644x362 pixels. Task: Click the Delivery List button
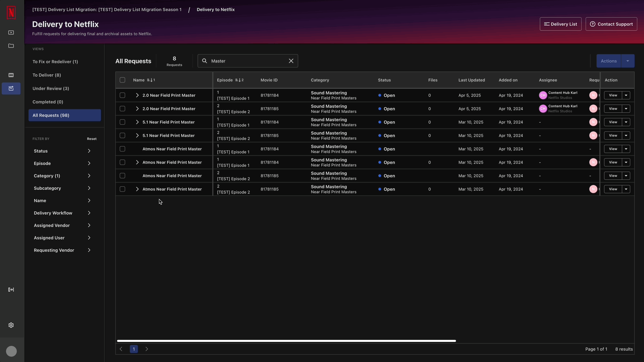(x=560, y=24)
